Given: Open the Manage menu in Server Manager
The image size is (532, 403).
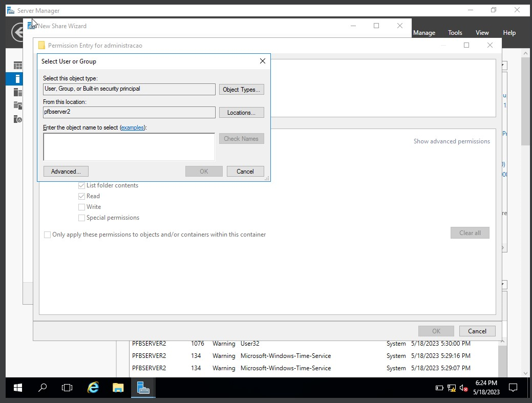Looking at the screenshot, I should [424, 32].
